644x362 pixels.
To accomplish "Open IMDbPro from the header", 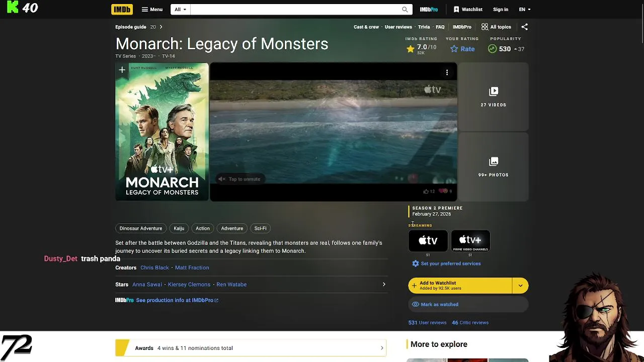I will (429, 9).
